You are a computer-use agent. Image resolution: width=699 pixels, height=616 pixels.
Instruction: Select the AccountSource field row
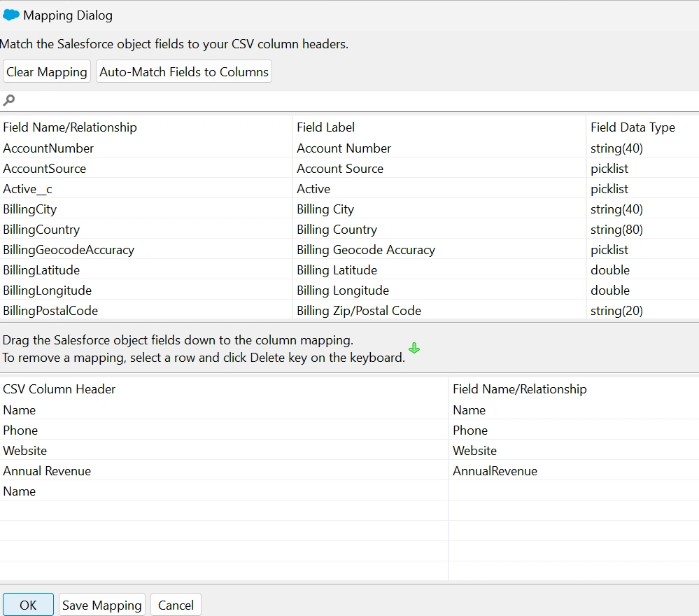[45, 169]
